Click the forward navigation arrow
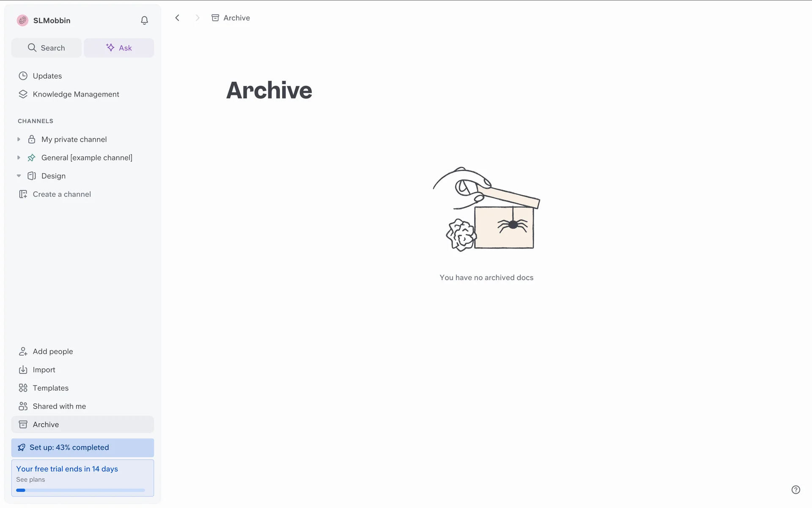812x508 pixels. (197, 18)
